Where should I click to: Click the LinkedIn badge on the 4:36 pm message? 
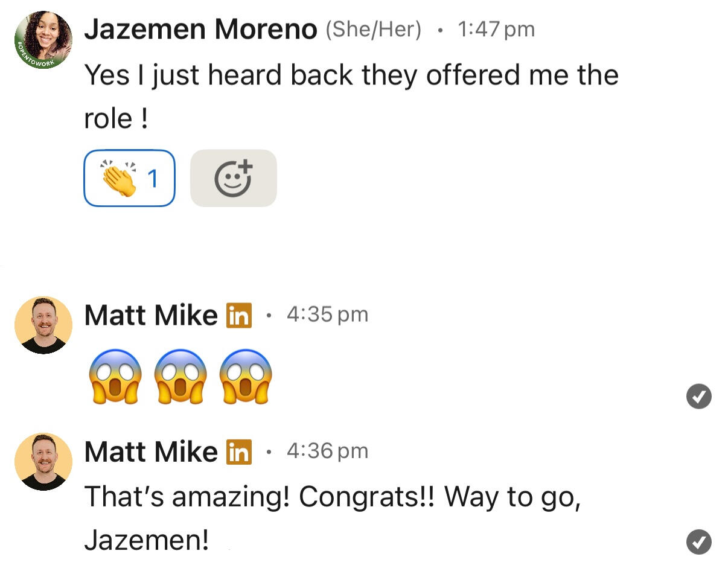[x=239, y=451]
